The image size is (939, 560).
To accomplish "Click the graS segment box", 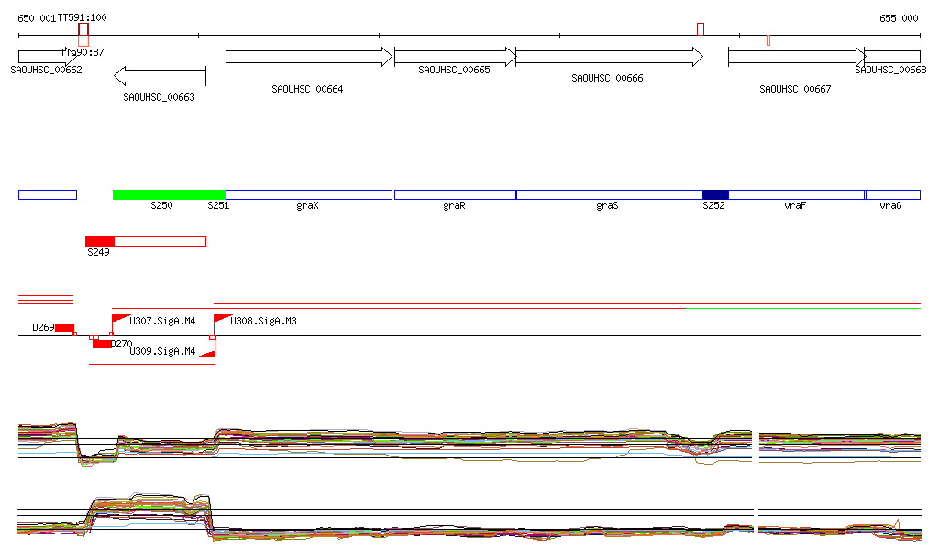I will coord(608,194).
